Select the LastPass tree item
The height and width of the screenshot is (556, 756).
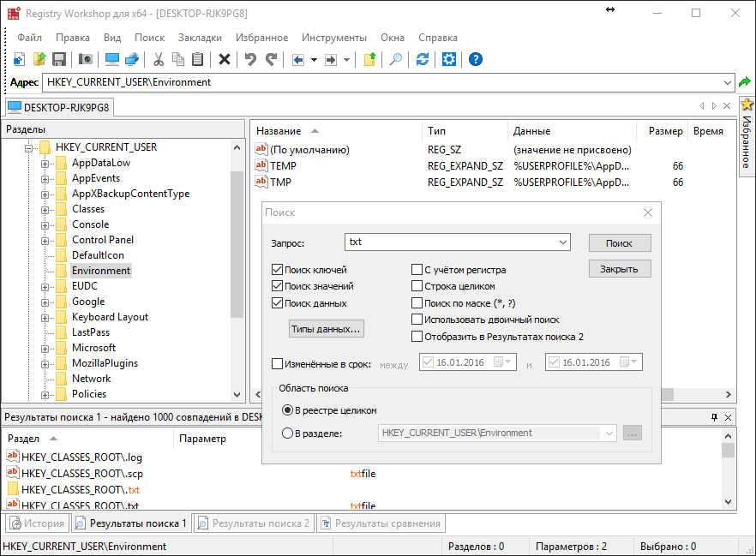[91, 332]
